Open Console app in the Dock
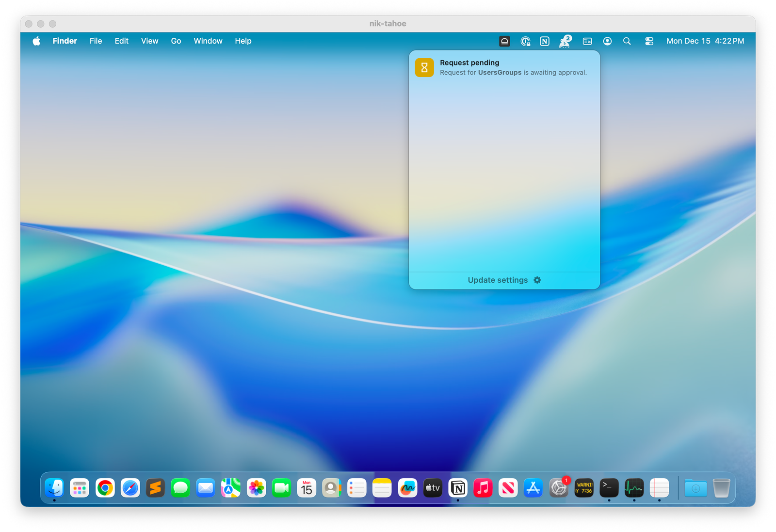Image resolution: width=776 pixels, height=532 pixels. pos(584,488)
